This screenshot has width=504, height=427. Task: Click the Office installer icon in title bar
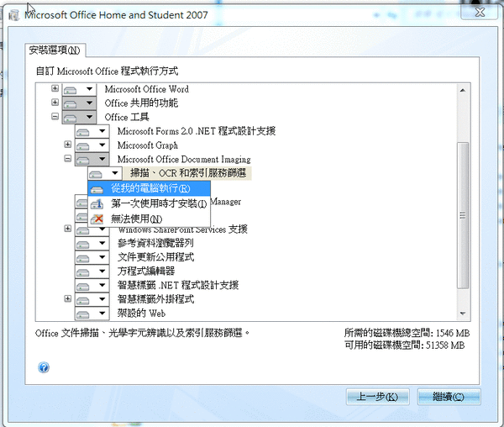pos(13,15)
